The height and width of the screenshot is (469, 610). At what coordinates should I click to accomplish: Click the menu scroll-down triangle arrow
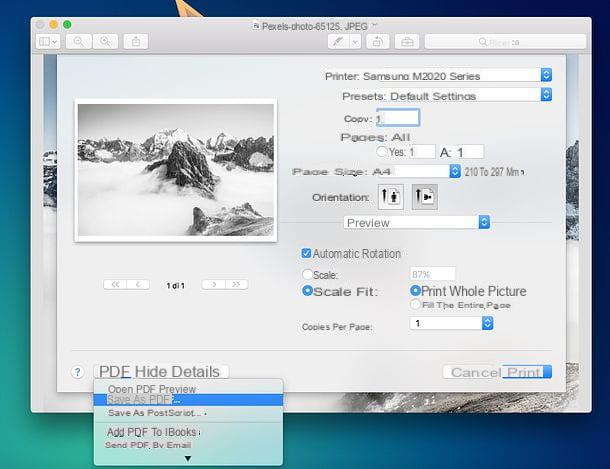coord(188,459)
